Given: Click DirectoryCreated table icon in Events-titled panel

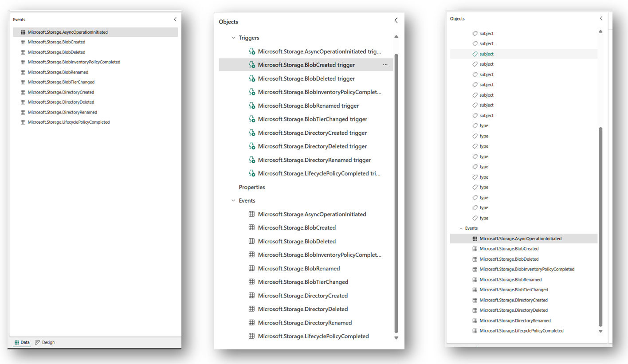Looking at the screenshot, I should tap(23, 92).
